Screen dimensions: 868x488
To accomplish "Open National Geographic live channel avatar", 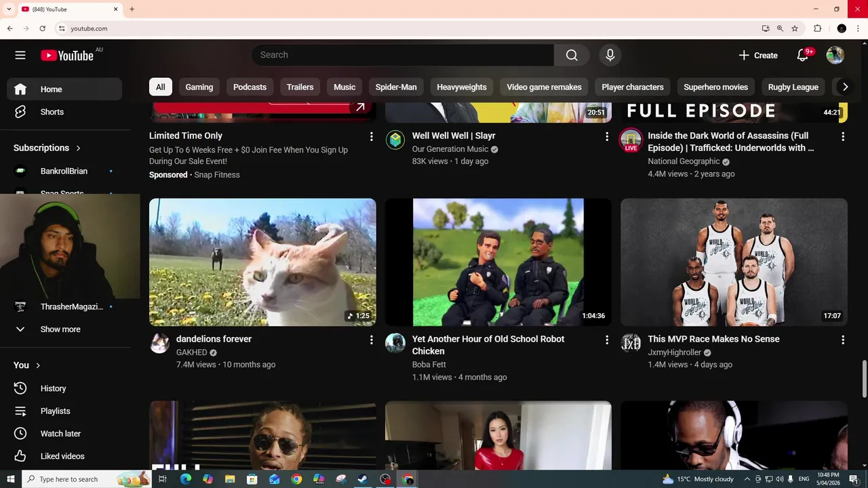I will (631, 140).
